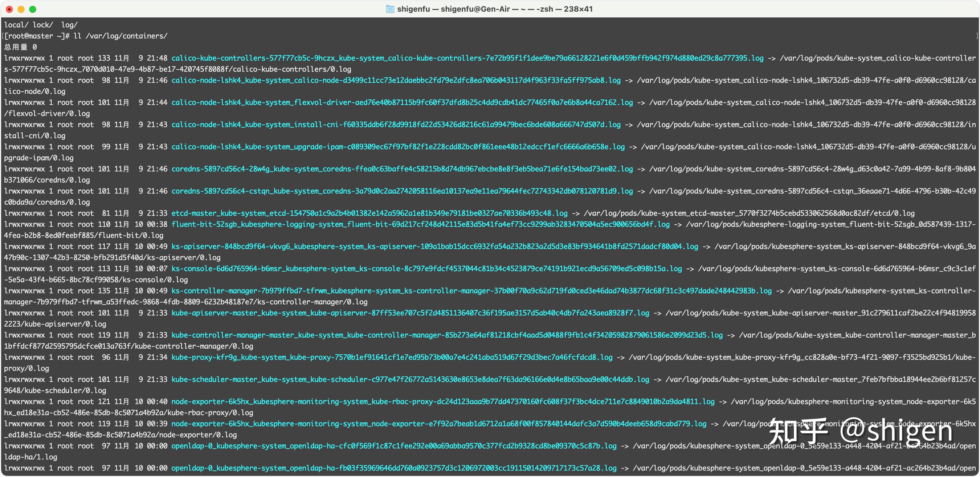Image resolution: width=980 pixels, height=477 pixels.
Task: Click the folder icon in title bar
Action: click(390, 9)
